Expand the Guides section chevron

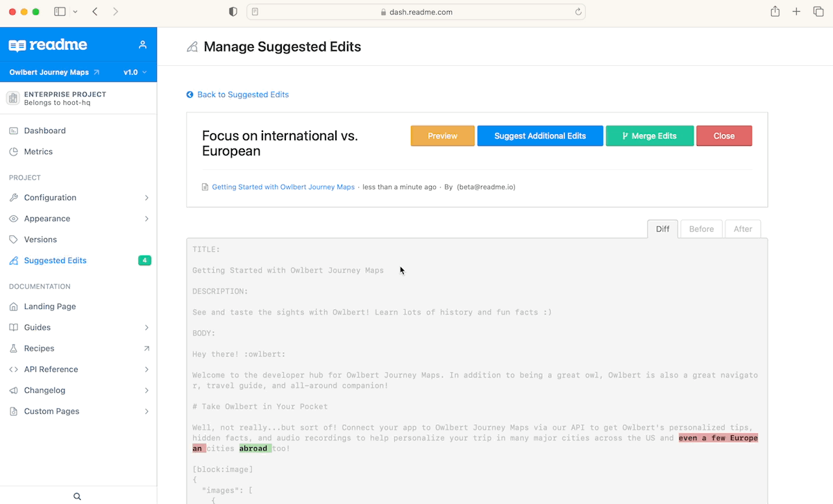(146, 328)
